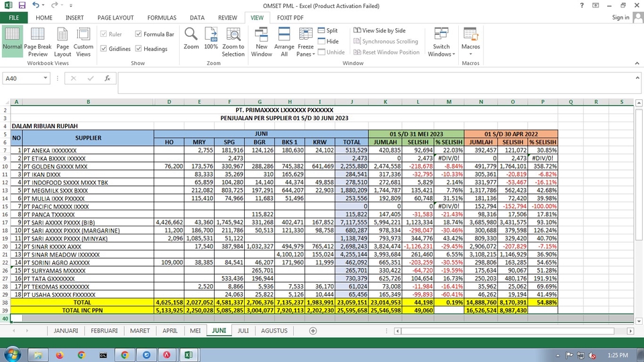Select the TOTAL INC PPN cell
This screenshot has height=362, width=644.
coord(82,310)
